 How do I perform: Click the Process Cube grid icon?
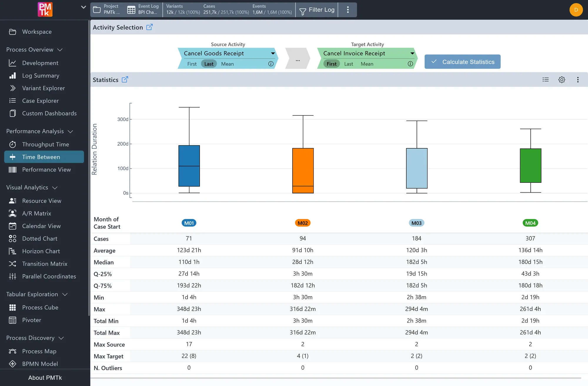point(12,308)
